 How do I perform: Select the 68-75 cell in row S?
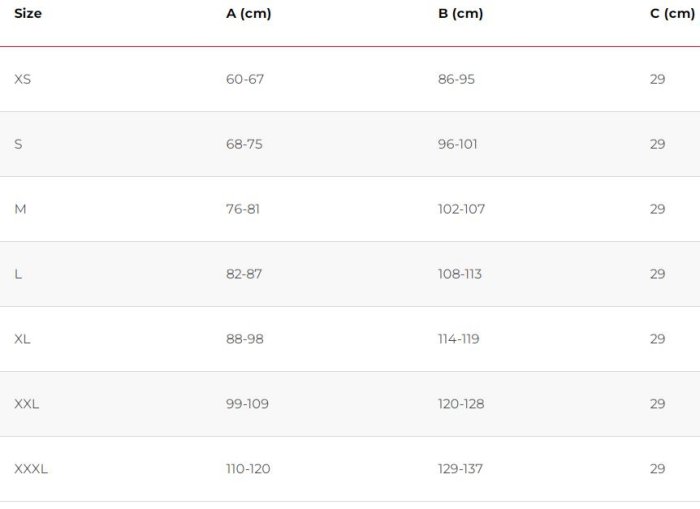[x=244, y=144]
